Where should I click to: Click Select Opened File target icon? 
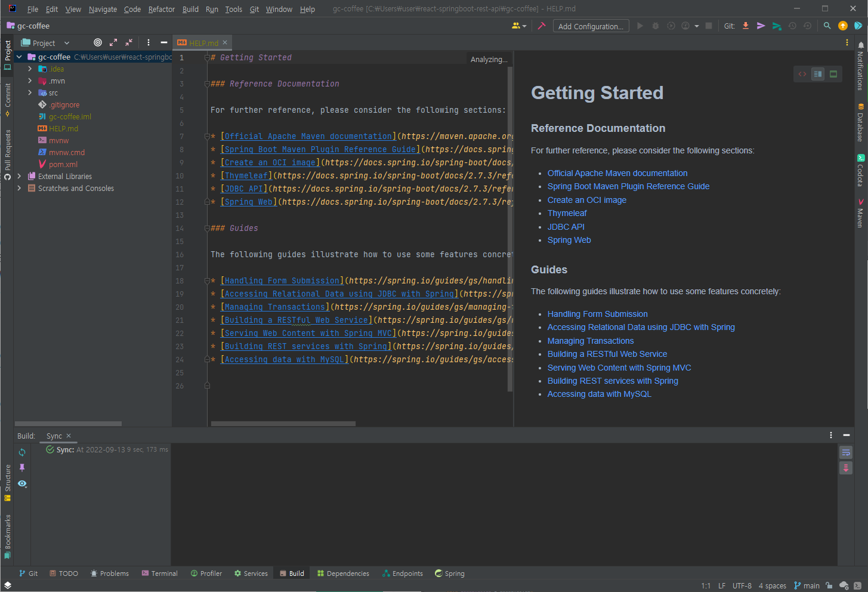(98, 42)
